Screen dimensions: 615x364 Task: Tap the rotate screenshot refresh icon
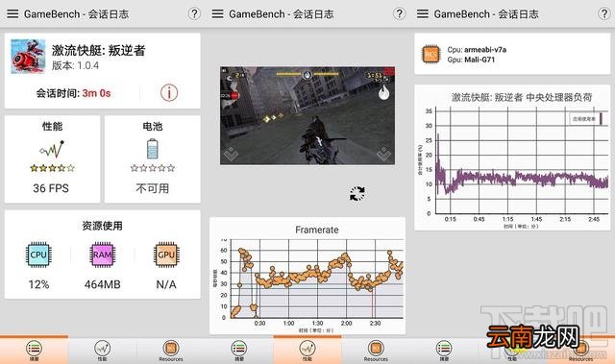[x=357, y=194]
